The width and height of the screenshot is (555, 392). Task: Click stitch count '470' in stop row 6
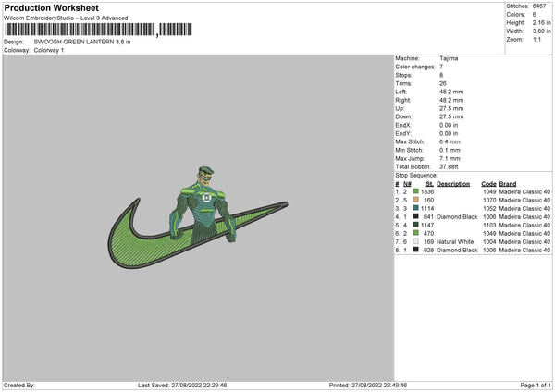tap(428, 234)
